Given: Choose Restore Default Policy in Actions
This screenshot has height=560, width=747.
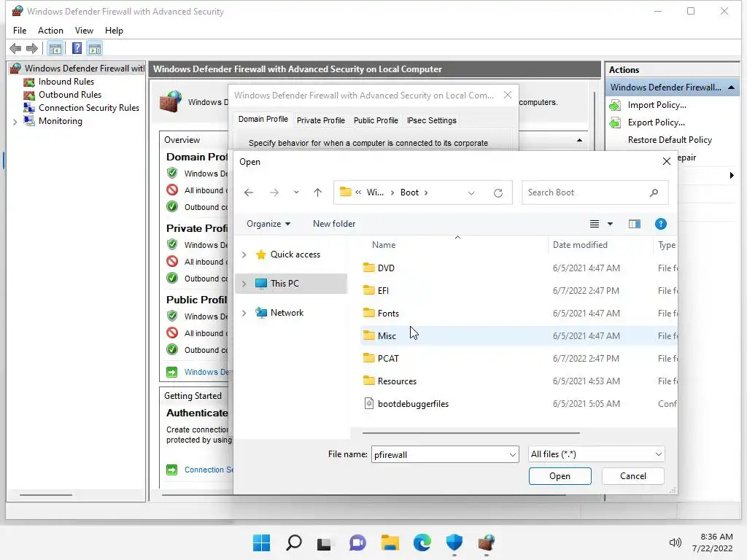Looking at the screenshot, I should coord(670,140).
